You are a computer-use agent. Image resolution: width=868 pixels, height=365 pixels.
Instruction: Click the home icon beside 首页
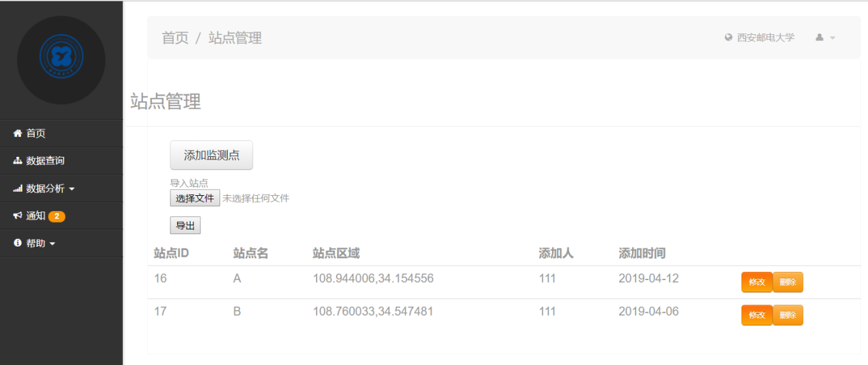point(18,134)
